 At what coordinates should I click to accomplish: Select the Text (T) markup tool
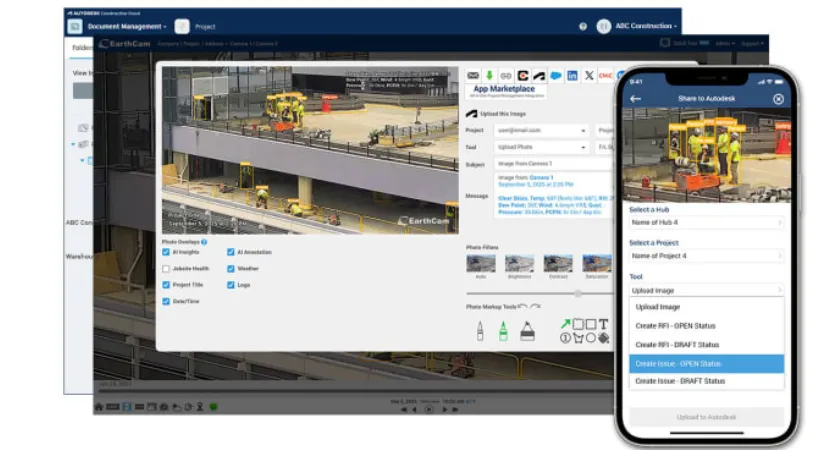click(x=603, y=324)
